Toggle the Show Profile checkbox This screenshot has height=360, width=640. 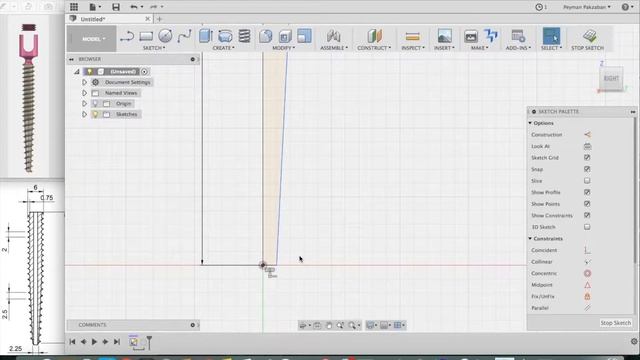click(x=587, y=192)
